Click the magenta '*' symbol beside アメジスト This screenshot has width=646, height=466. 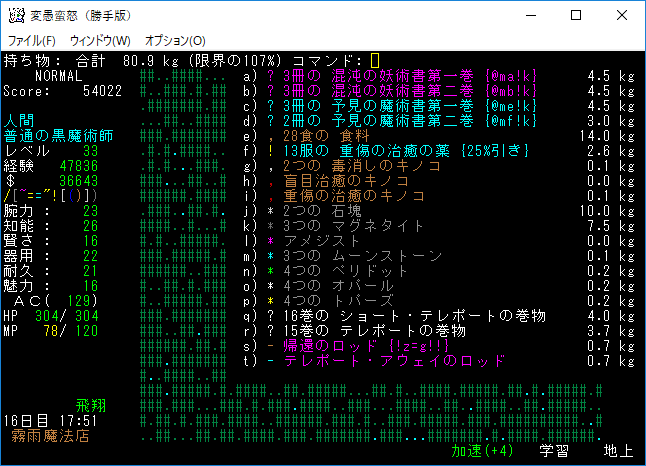tap(270, 241)
